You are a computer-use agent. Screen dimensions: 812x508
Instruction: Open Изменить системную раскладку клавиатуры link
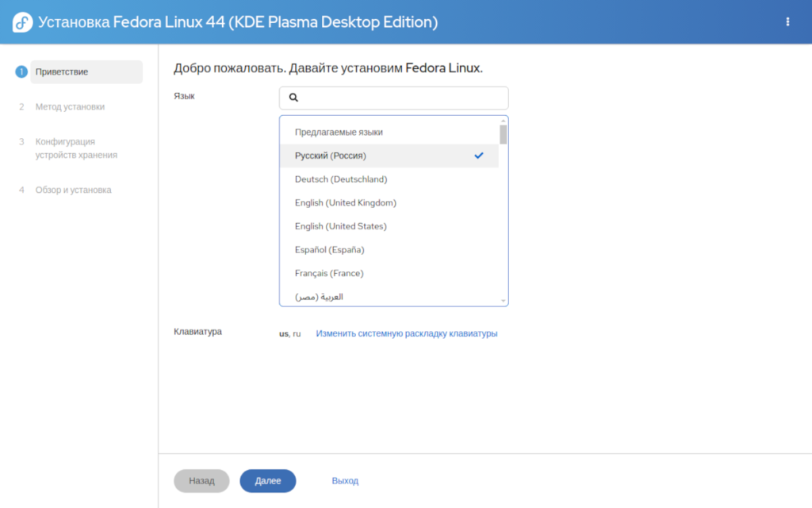407,333
